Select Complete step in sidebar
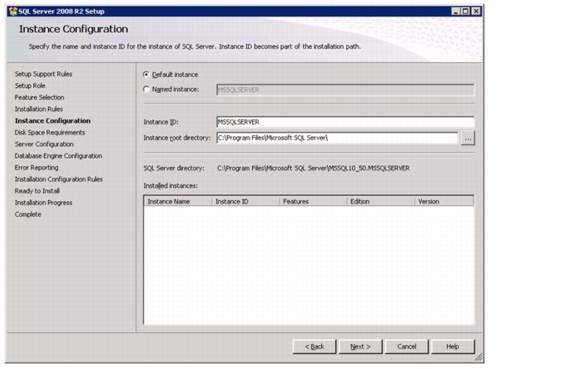 (28, 215)
